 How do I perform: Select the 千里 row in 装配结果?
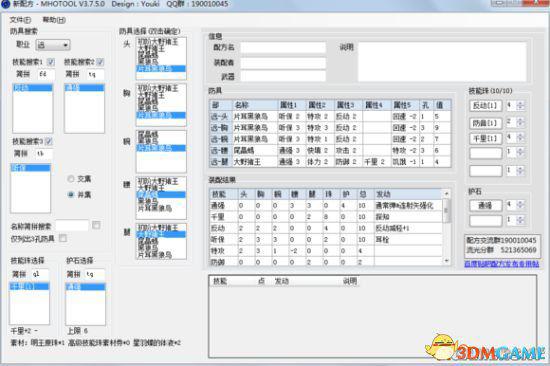click(326, 217)
